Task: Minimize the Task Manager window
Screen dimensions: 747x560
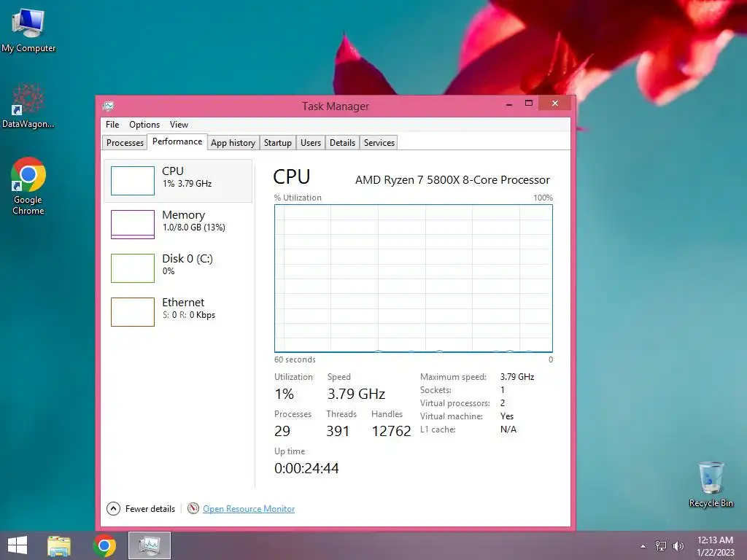Action: pyautogui.click(x=509, y=104)
